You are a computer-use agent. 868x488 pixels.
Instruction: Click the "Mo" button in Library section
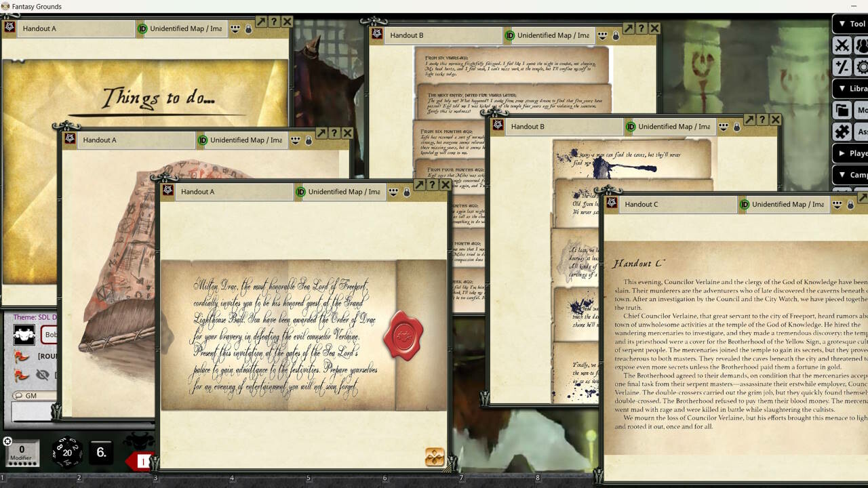[x=861, y=110]
